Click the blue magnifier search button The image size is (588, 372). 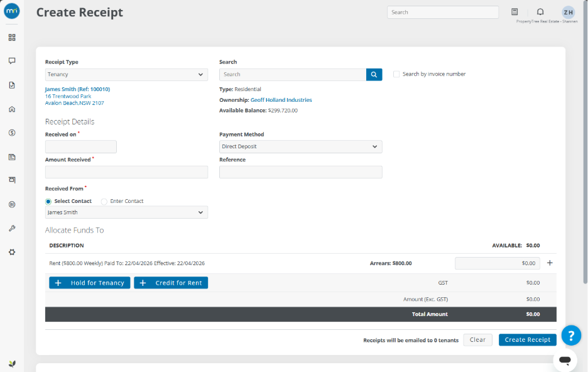(x=374, y=75)
